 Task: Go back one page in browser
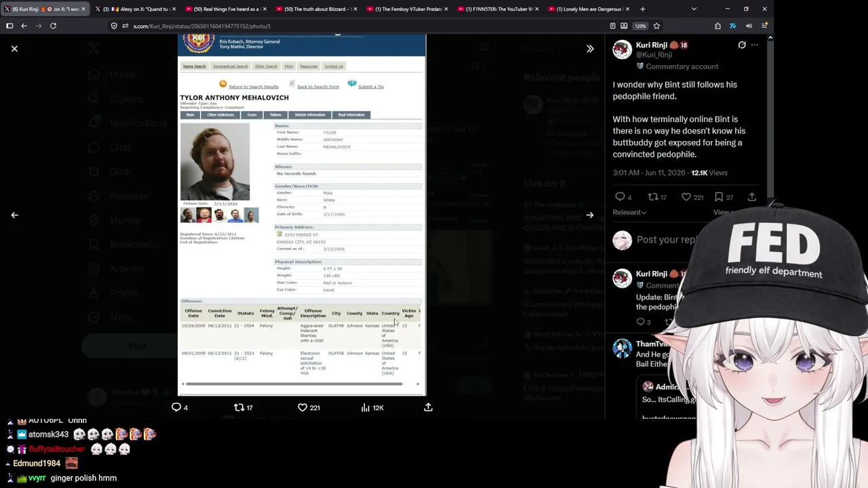point(24,26)
